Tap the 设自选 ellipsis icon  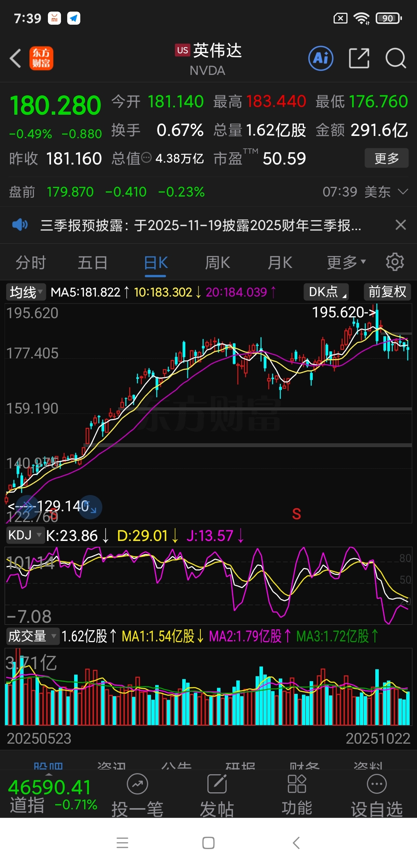376,784
